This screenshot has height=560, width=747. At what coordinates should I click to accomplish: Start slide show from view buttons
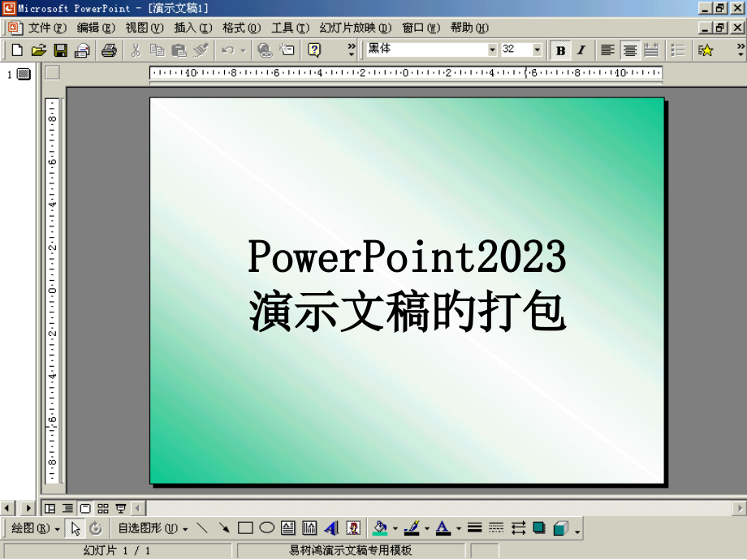[121, 509]
